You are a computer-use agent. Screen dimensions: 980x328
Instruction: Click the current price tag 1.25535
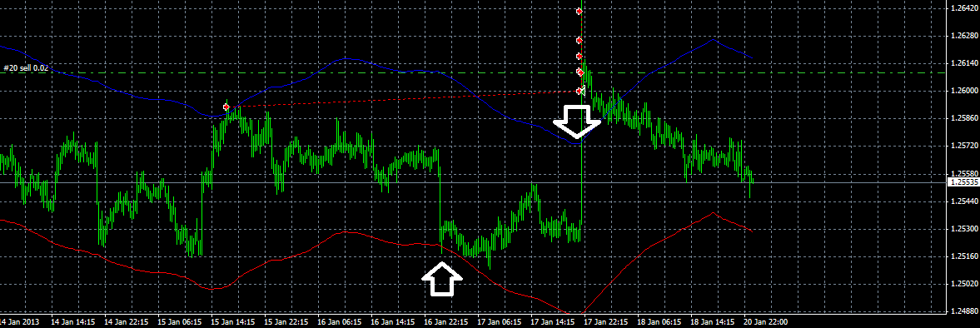(963, 182)
